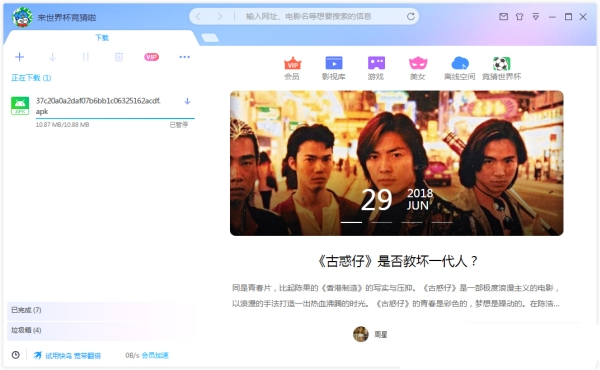Open the more options ellipsis menu
This screenshot has width=600, height=370.
coord(184,57)
